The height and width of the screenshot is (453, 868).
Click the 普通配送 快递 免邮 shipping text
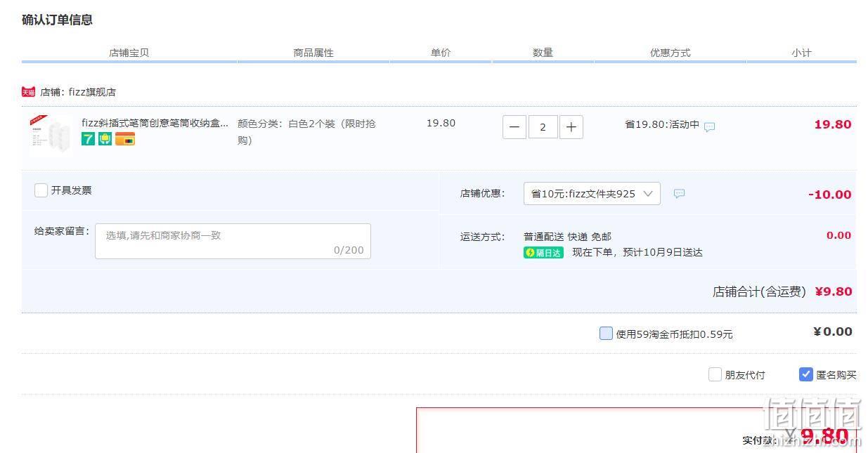567,237
